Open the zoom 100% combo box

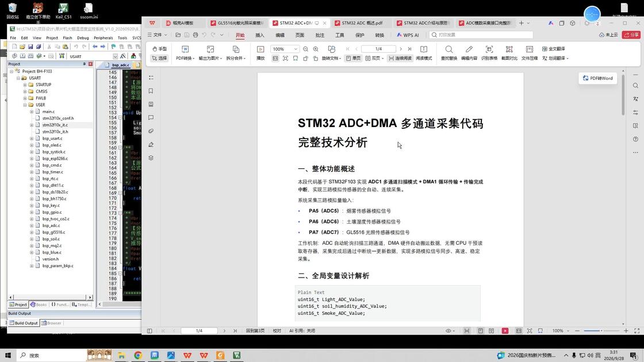[284, 49]
